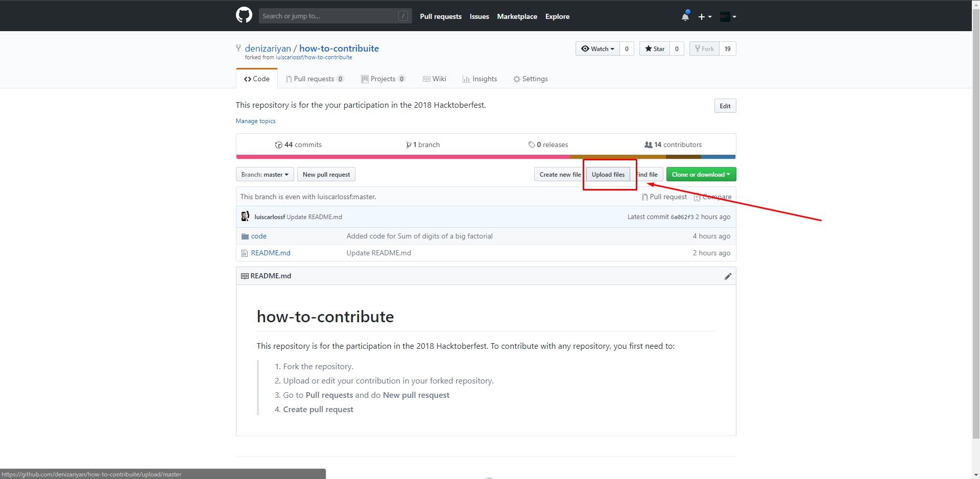Open the plus create-new menu
Image resolution: width=980 pixels, height=479 pixels.
click(705, 17)
